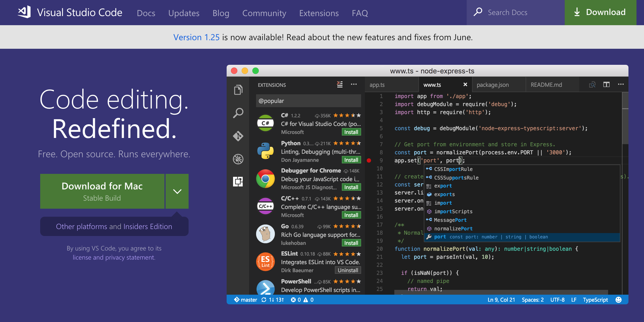Screen dimensions: 644x322
Task: Open the Source Control git icon
Action: click(238, 136)
